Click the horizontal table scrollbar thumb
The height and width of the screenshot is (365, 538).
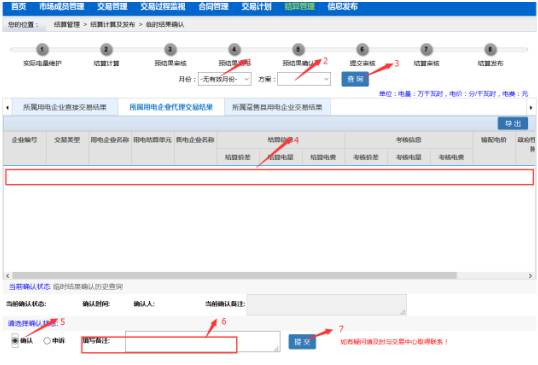point(235,276)
